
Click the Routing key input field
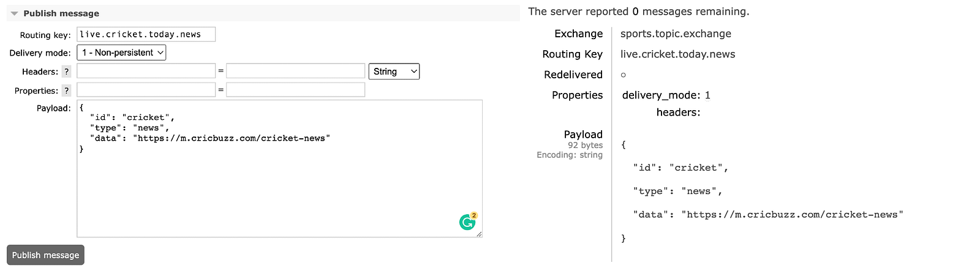pos(146,34)
